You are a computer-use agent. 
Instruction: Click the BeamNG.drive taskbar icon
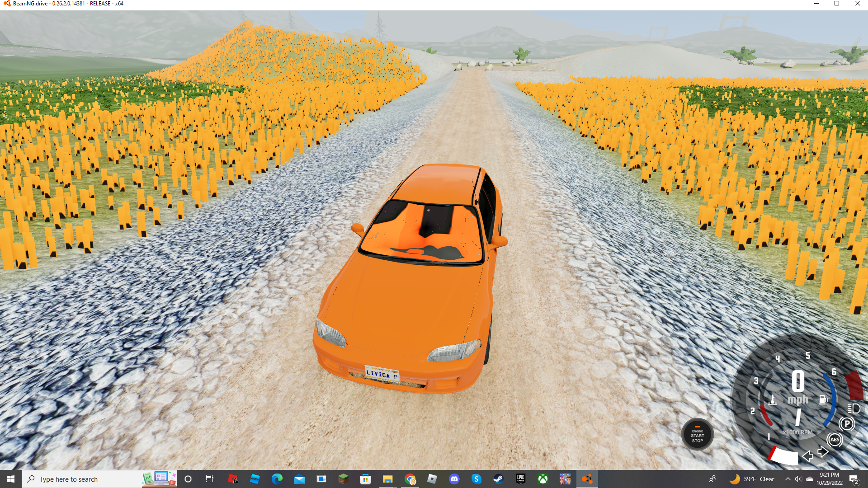tap(587, 479)
